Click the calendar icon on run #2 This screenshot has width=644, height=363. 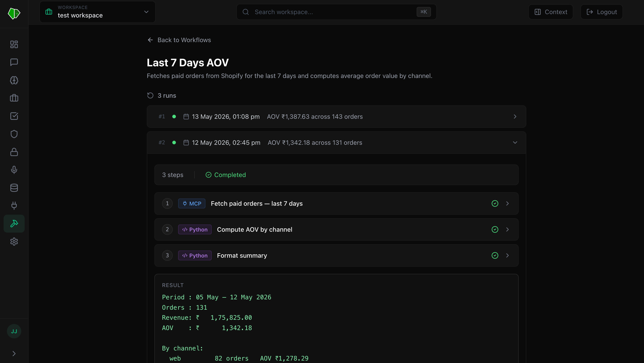click(186, 143)
